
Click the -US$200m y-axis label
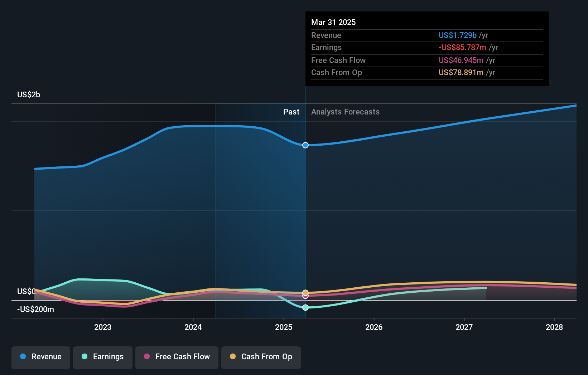(x=35, y=309)
